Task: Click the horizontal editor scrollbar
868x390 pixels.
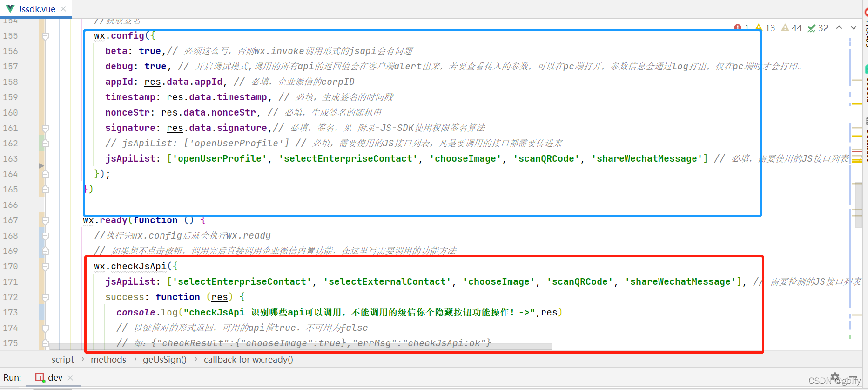Action: (x=301, y=347)
